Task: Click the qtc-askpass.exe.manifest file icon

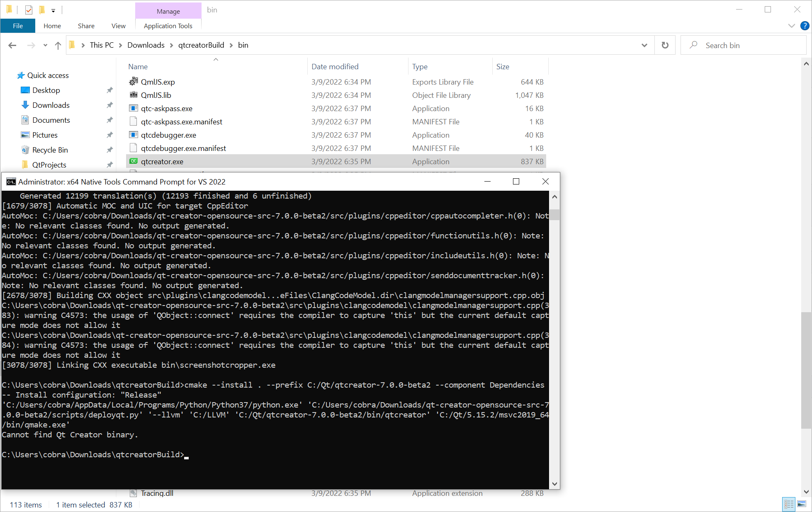Action: click(133, 121)
